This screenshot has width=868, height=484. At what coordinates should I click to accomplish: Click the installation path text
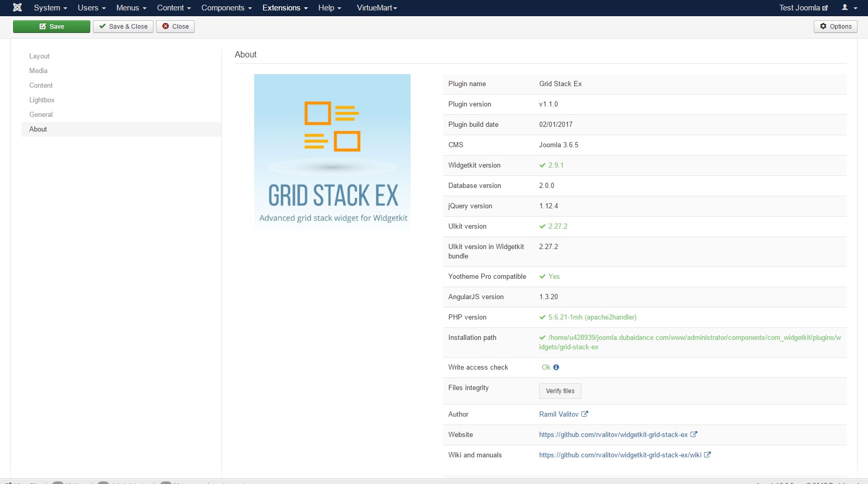690,342
